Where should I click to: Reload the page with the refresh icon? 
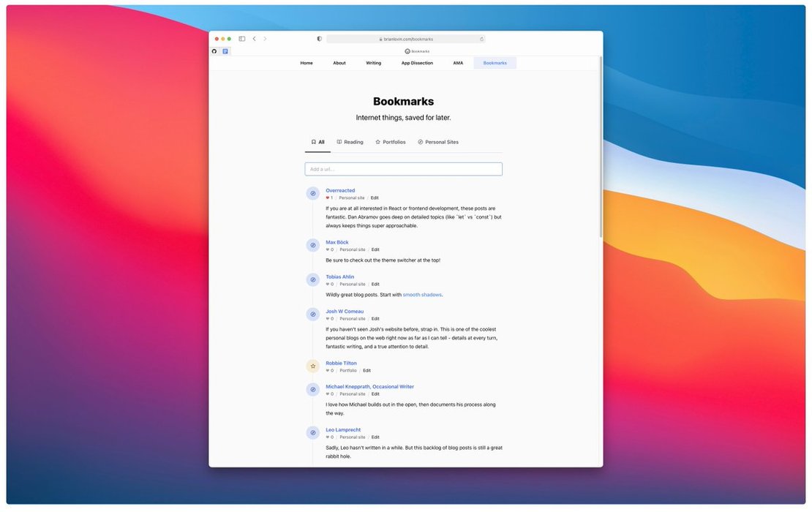click(481, 39)
